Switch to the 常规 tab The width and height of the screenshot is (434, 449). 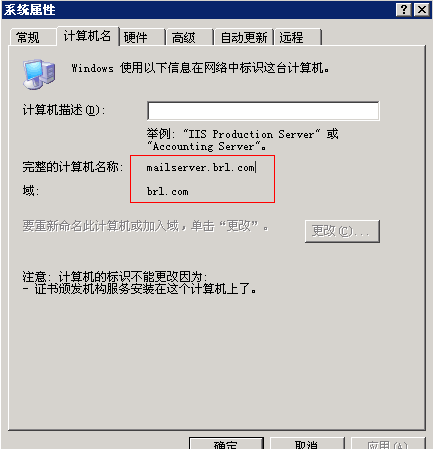pos(32,37)
